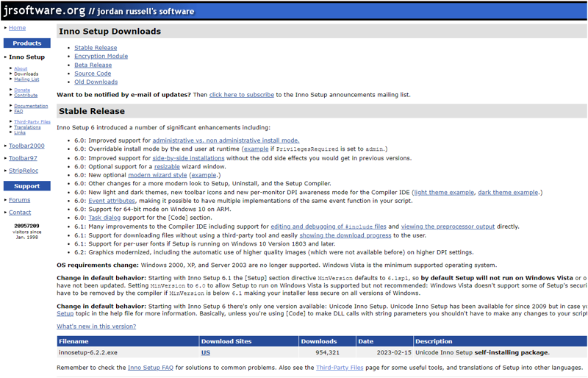Open "What's new in this version?" link
Screen dimensions: 588x378
[96, 327]
